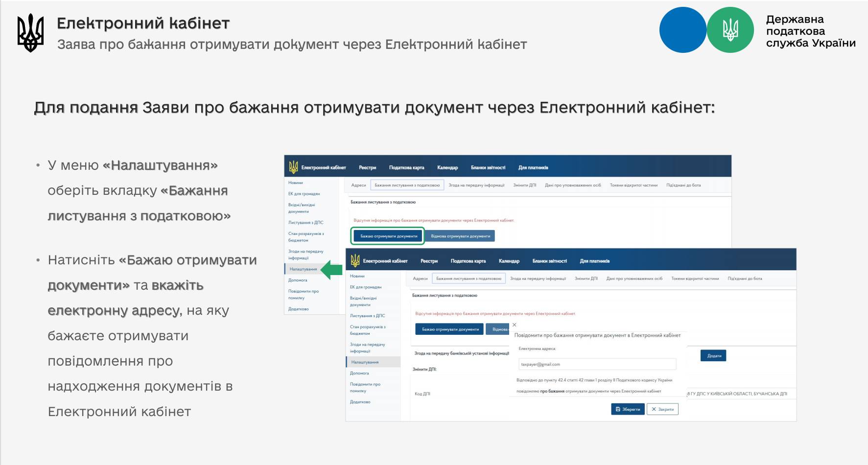Image resolution: width=868 pixels, height=465 pixels.
Task: Close the dialog with the X icon
Action: point(514,325)
